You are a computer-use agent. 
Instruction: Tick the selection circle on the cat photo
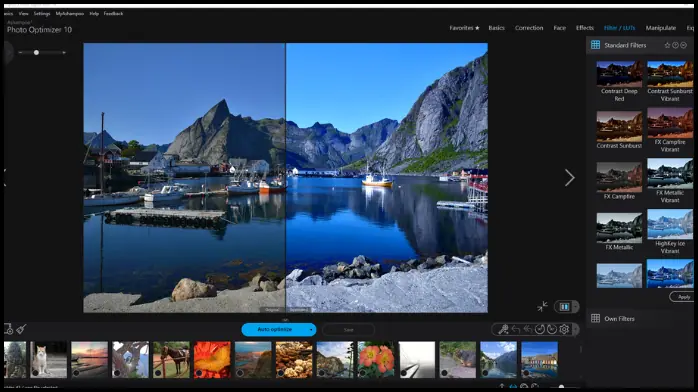[35, 373]
